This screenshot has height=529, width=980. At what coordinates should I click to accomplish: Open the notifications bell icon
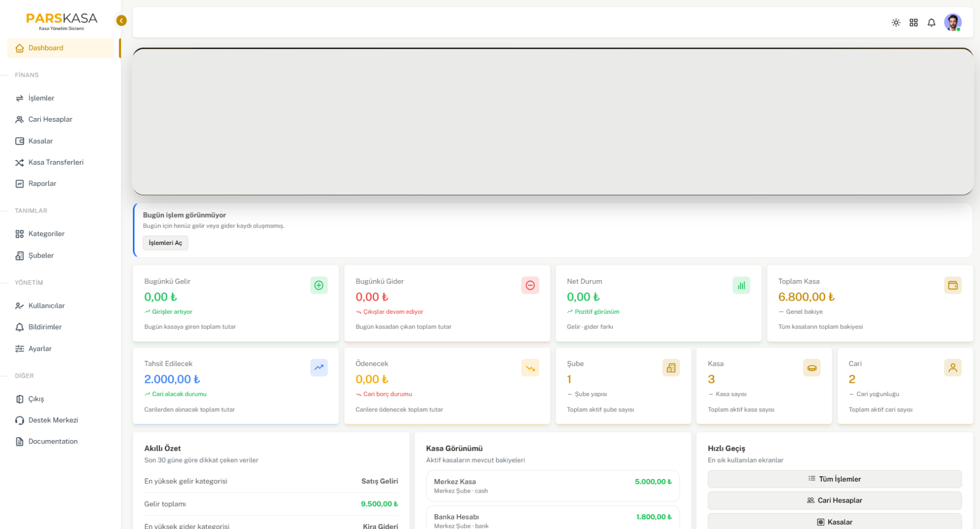931,22
